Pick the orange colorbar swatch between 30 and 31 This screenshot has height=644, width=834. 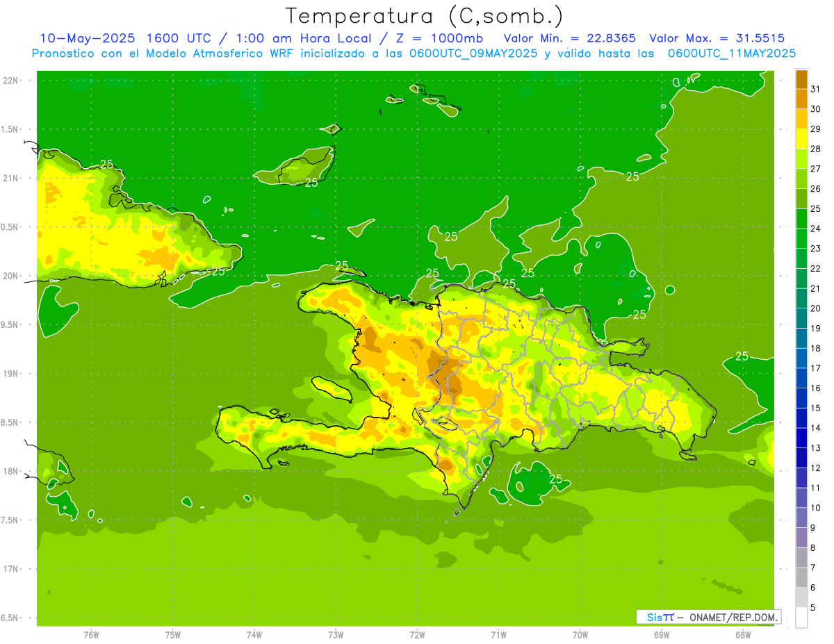tap(801, 99)
